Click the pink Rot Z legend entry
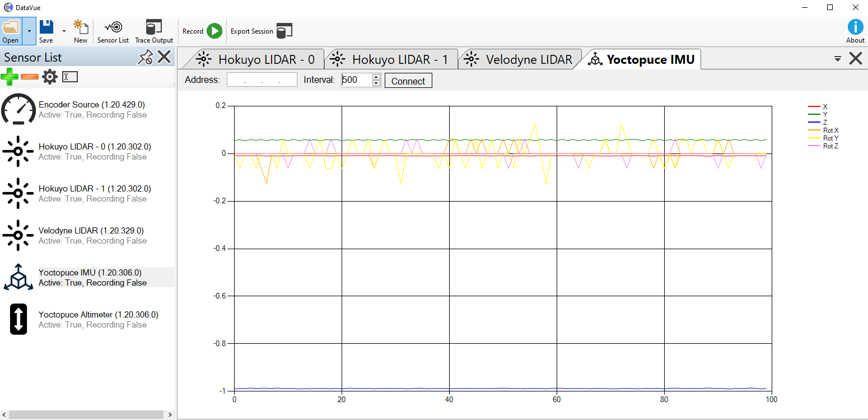Image resolution: width=868 pixels, height=420 pixels. (823, 146)
